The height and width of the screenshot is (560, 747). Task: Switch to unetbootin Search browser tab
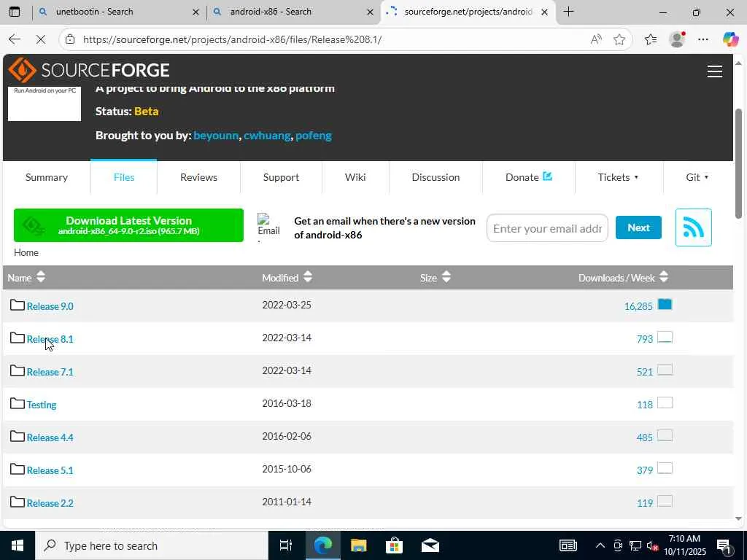(119, 12)
